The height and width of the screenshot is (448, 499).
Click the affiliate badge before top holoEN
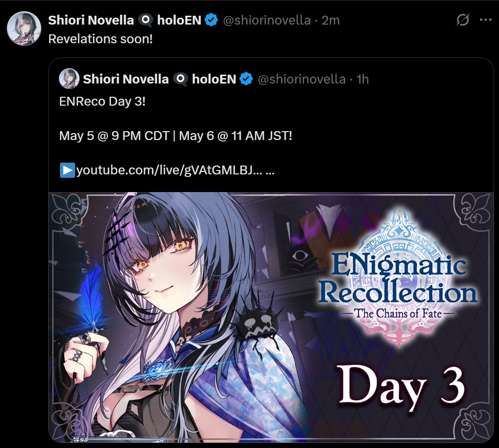[145, 20]
